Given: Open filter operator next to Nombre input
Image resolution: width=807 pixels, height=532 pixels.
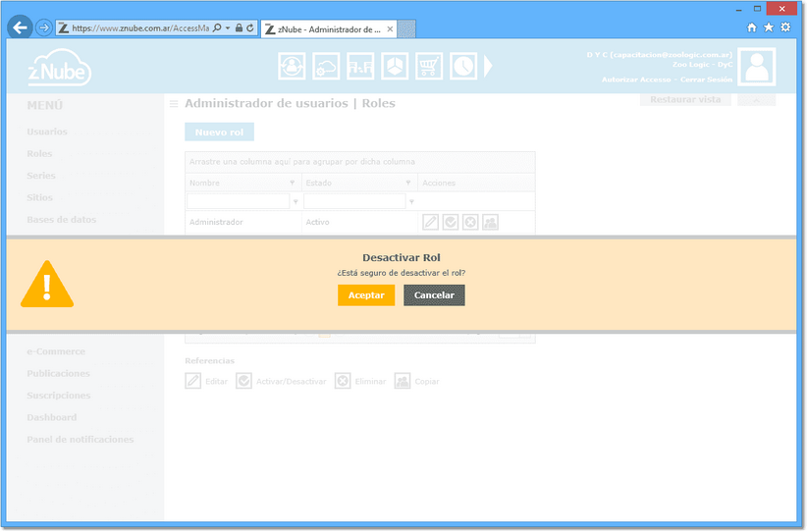Looking at the screenshot, I should 296,201.
